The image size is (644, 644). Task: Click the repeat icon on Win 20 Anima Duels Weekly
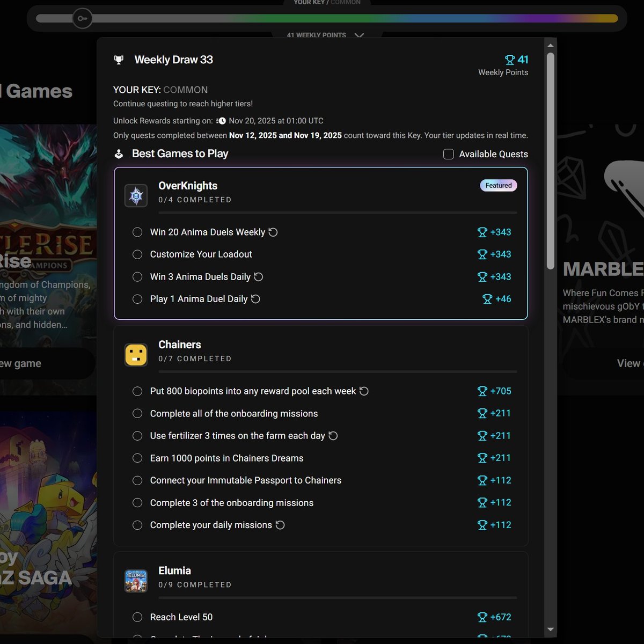point(273,232)
